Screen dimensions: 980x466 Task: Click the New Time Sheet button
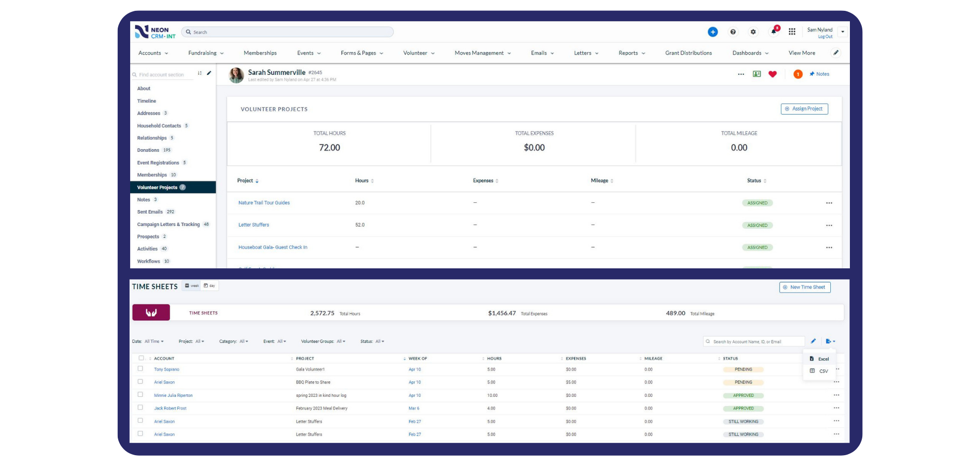[x=804, y=287]
